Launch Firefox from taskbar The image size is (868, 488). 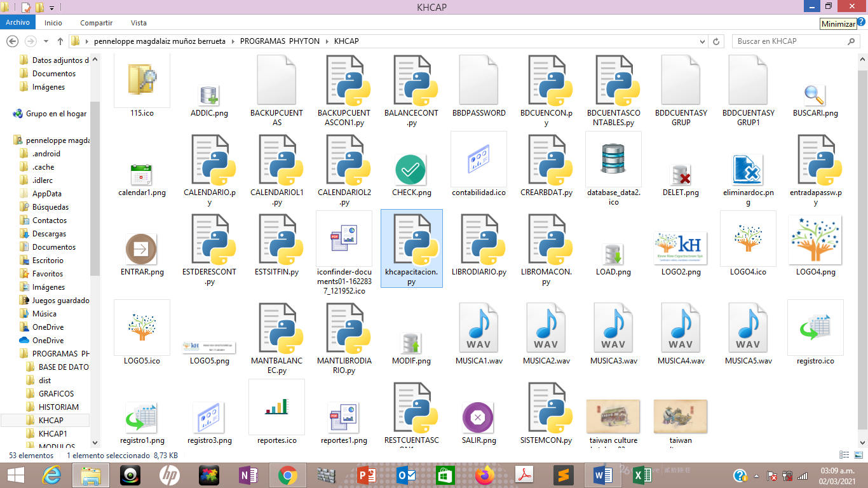485,475
